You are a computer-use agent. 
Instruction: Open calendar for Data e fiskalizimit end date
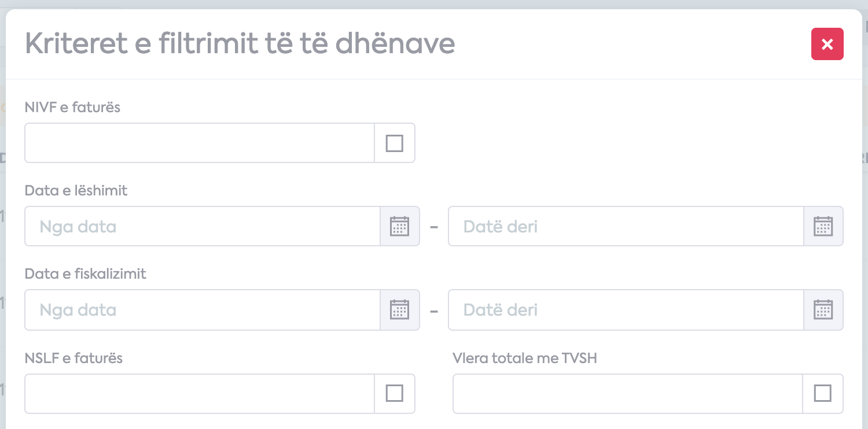(823, 310)
